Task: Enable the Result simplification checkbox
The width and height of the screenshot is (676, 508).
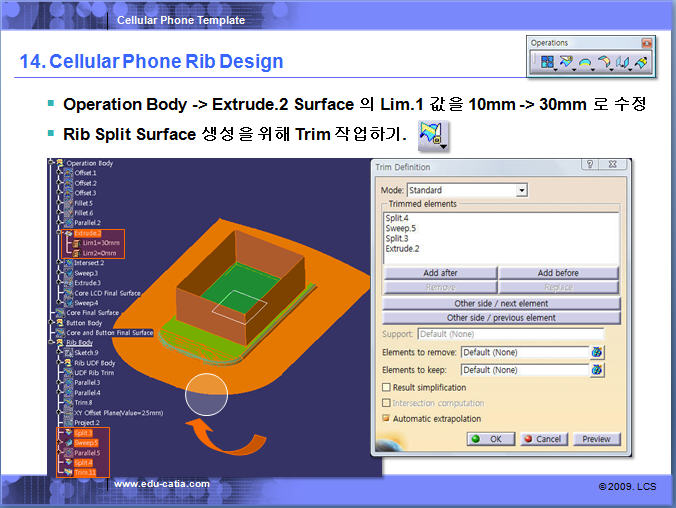Action: pyautogui.click(x=387, y=387)
